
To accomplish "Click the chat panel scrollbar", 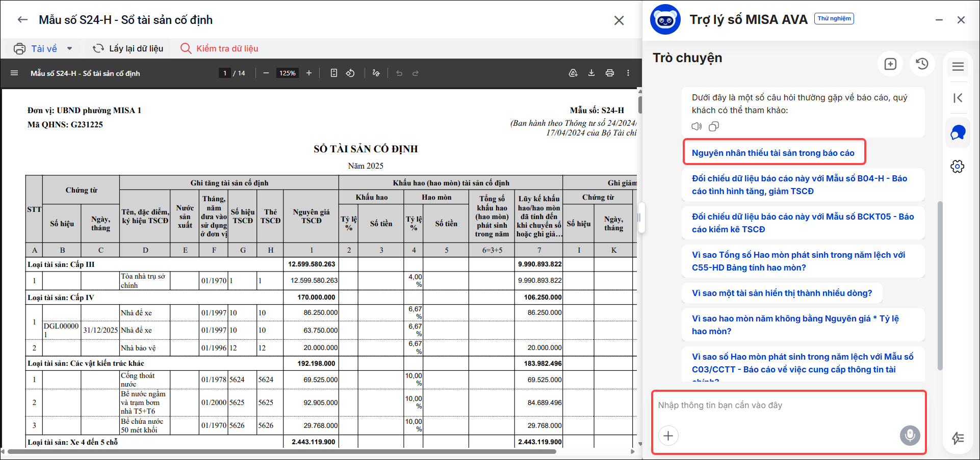I will [x=940, y=285].
